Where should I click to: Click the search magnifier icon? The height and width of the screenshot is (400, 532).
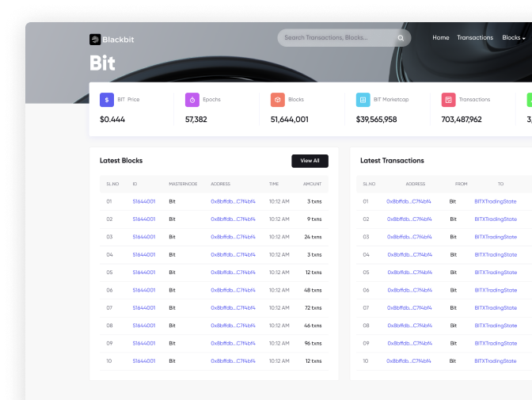click(x=401, y=38)
